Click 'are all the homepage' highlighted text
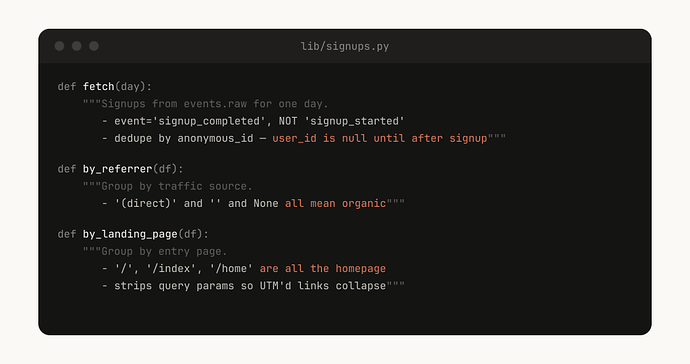Screen dimensions: 690x364 [x=323, y=268]
